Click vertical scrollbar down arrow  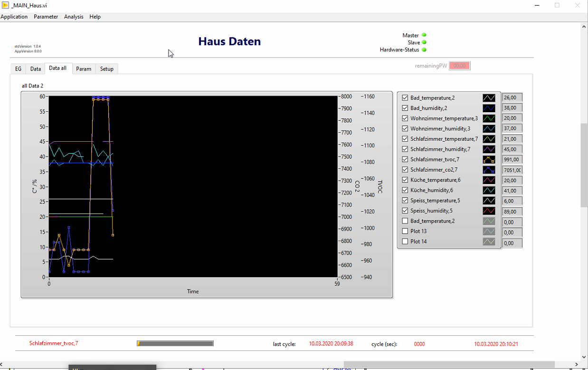584,357
